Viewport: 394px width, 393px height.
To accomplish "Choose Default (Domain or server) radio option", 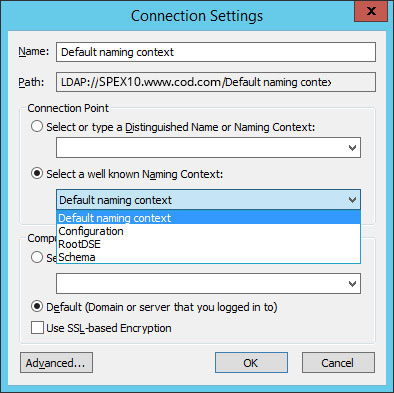I will (37, 306).
